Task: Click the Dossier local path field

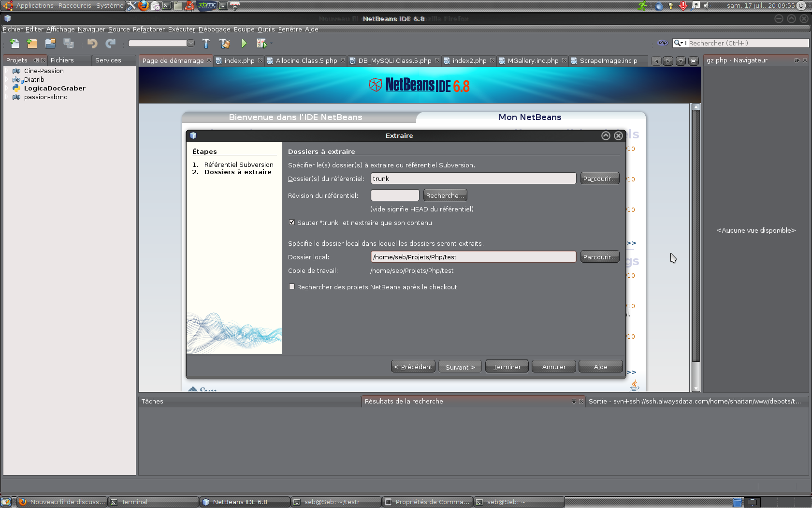Action: click(473, 257)
